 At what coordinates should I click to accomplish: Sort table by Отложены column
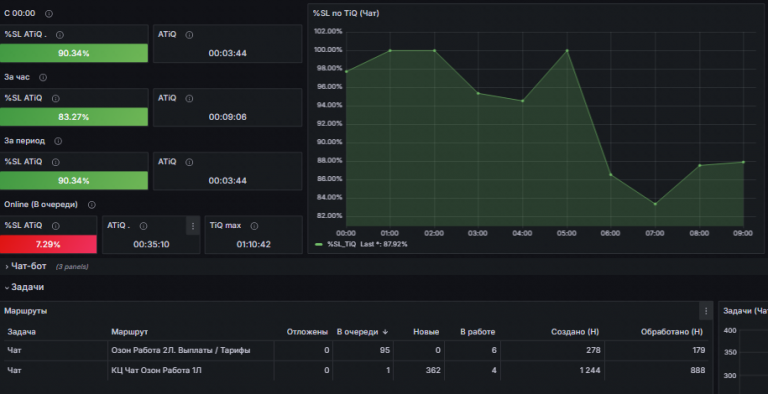pyautogui.click(x=307, y=332)
